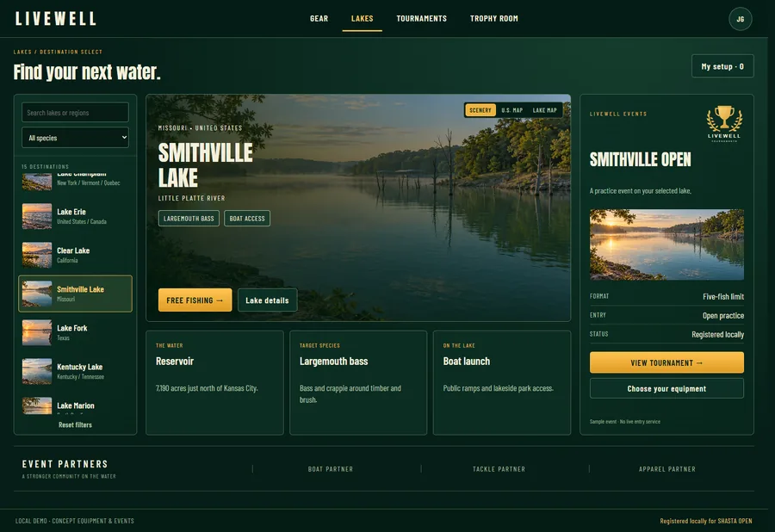
Task: Click the Tackle Partner label
Action: (x=499, y=469)
